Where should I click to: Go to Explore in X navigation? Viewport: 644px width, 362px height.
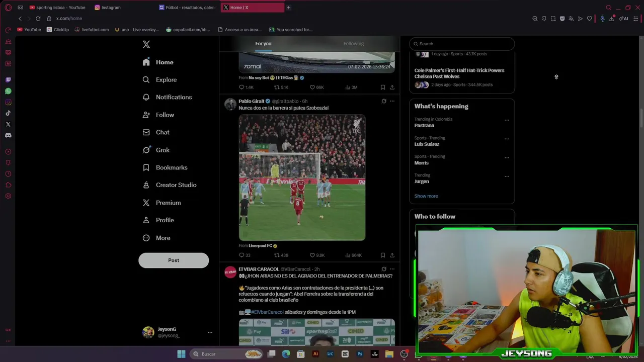click(160, 79)
